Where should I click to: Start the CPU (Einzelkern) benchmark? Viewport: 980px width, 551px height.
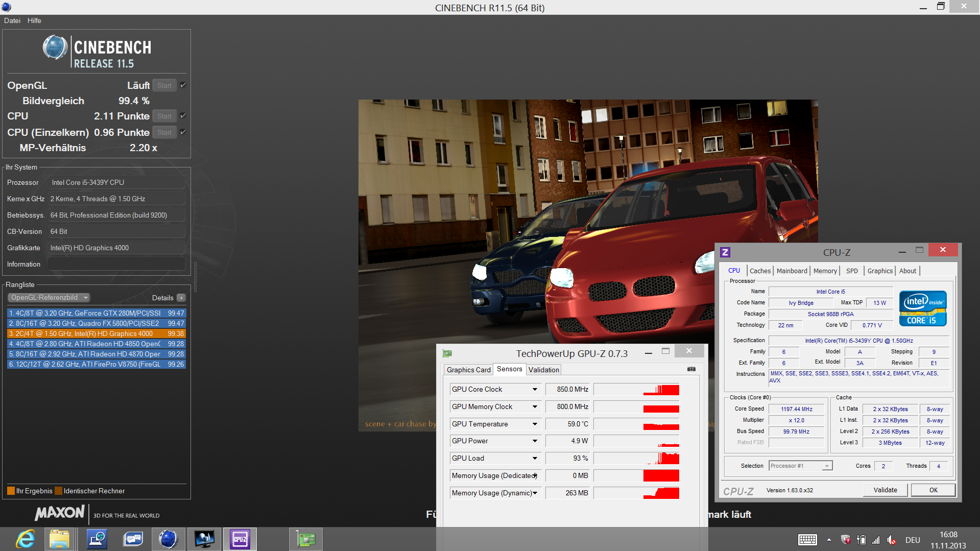pos(164,132)
